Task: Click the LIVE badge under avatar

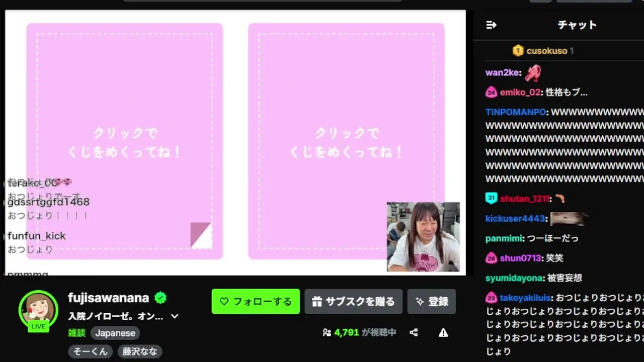Action: click(38, 326)
